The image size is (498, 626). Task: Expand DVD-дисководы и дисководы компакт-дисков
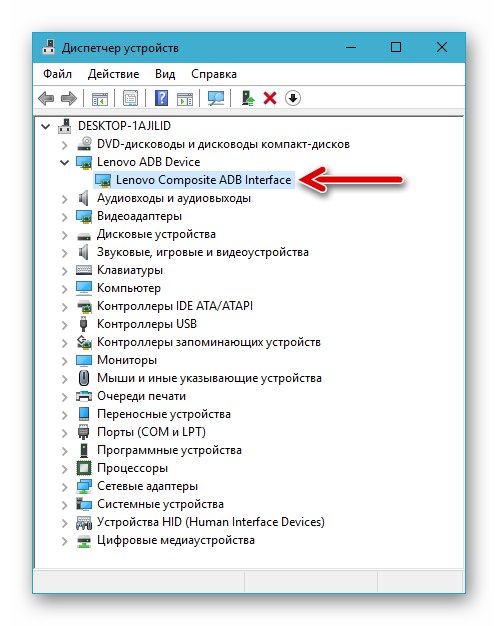pyautogui.click(x=65, y=145)
